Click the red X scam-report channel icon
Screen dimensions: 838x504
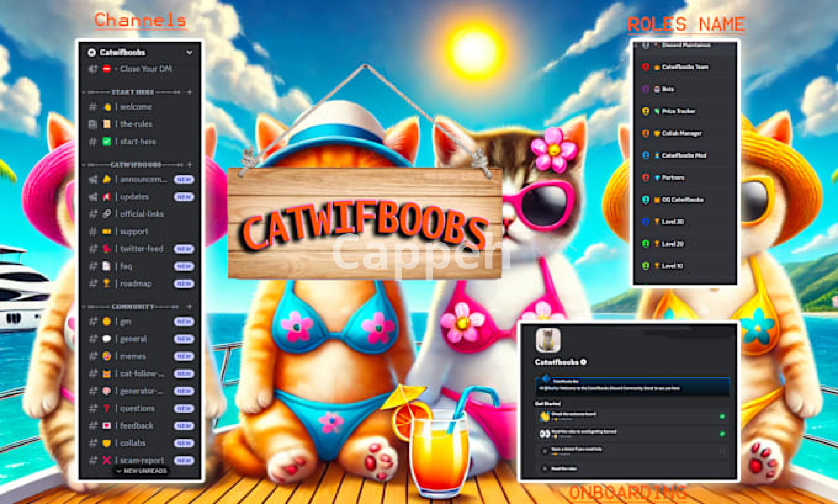[x=106, y=460]
